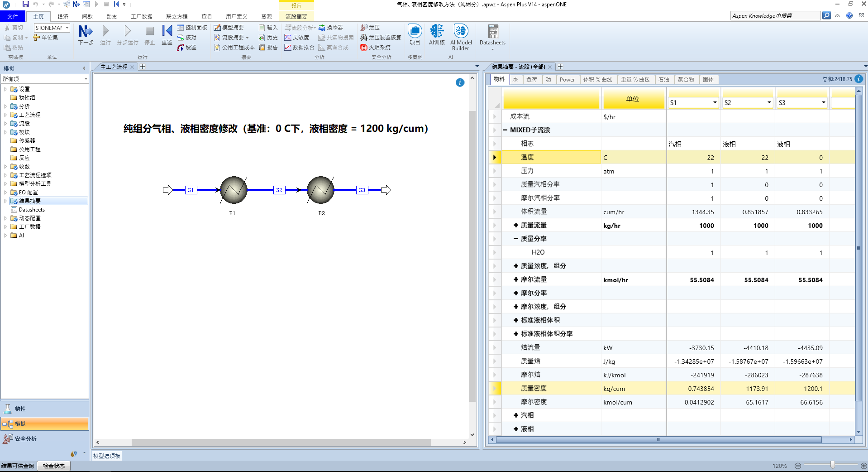Open the Input (输入) summary
This screenshot has width=868, height=472.
pyautogui.click(x=268, y=28)
